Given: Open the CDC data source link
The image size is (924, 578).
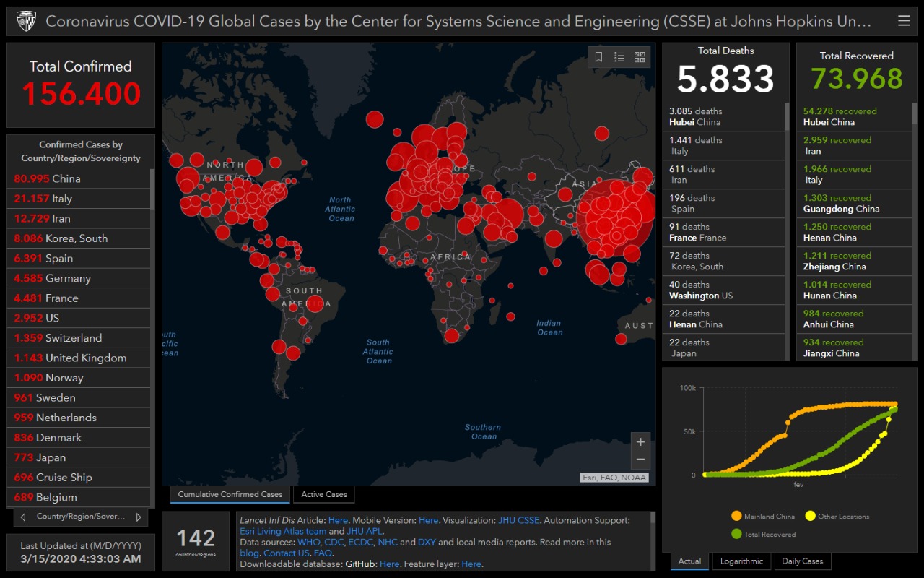Looking at the screenshot, I should point(334,542).
